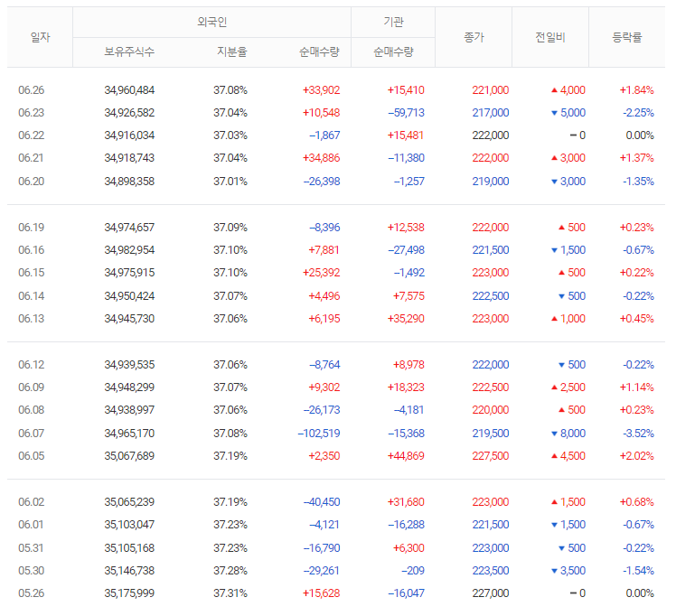
Task: Click closing price 220,000
Action: [x=491, y=410]
